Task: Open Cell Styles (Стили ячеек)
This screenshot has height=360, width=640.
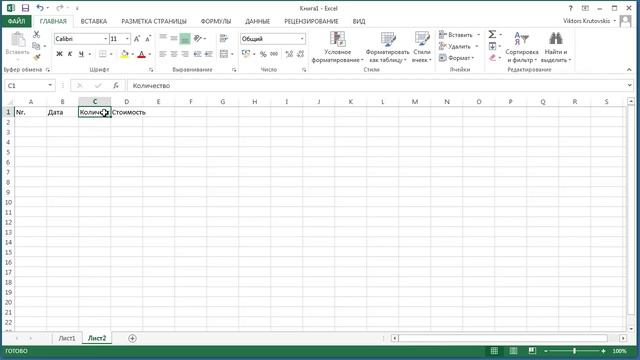Action: coord(422,47)
